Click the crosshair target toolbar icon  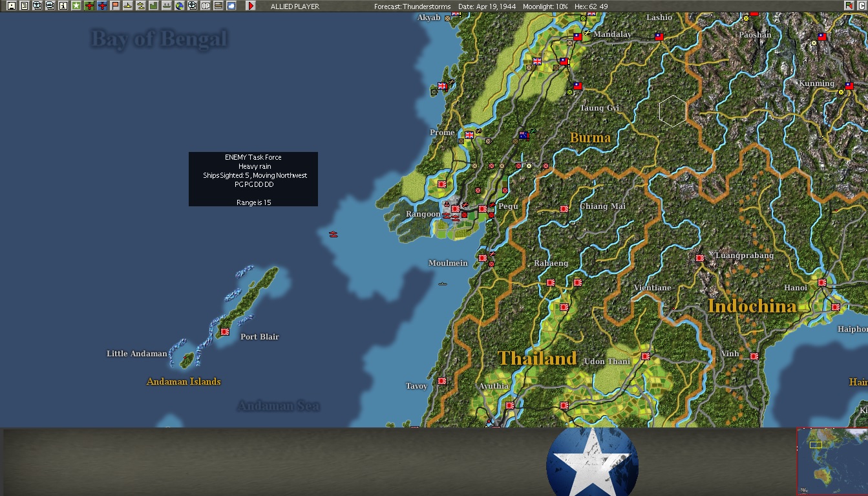tap(192, 6)
